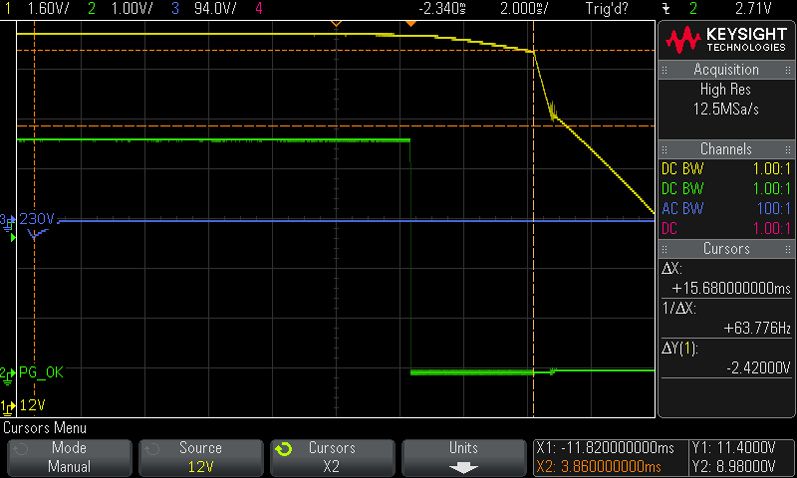
Task: Click the hollow orange delay marker at top
Action: [x=335, y=23]
